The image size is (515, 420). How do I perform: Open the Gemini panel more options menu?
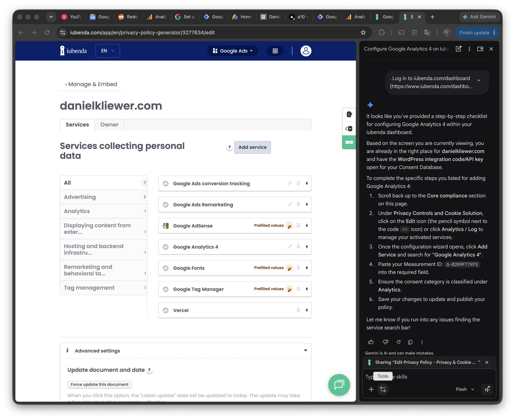(x=469, y=49)
